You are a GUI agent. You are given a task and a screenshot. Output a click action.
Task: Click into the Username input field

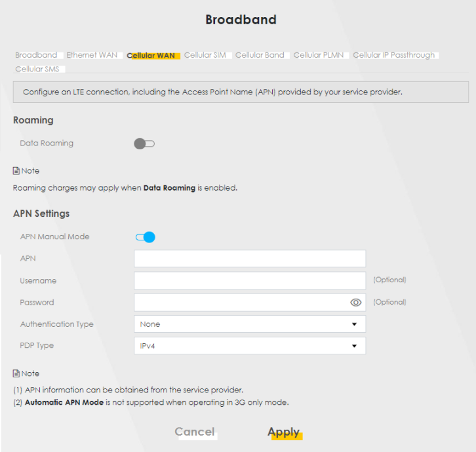pos(249,281)
